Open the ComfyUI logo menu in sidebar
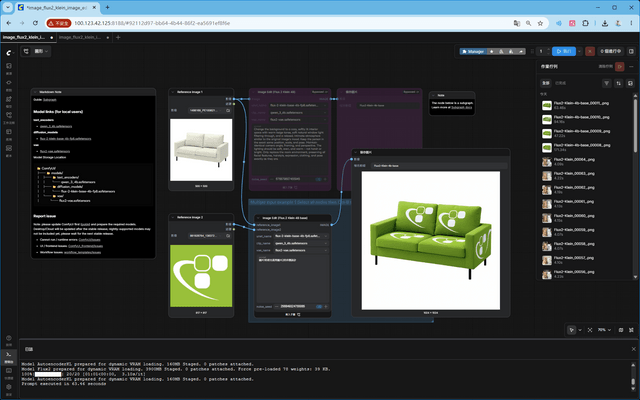 [9, 52]
